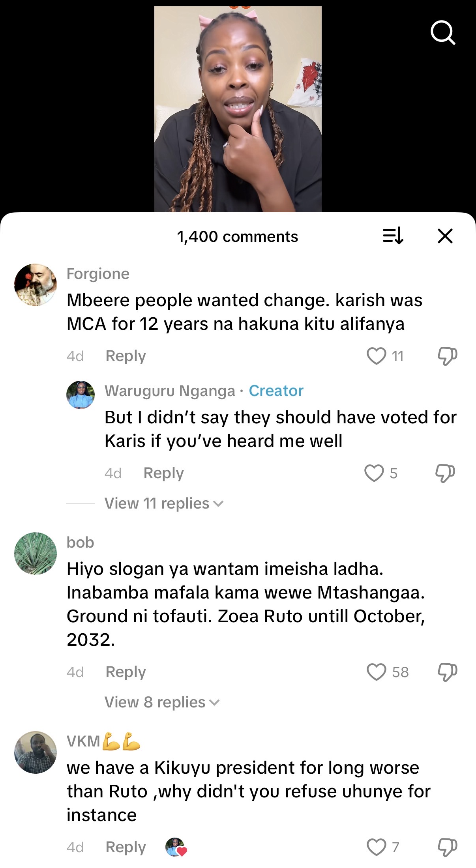
Task: Like Waruguru Nganga's creator reply
Action: click(x=374, y=473)
